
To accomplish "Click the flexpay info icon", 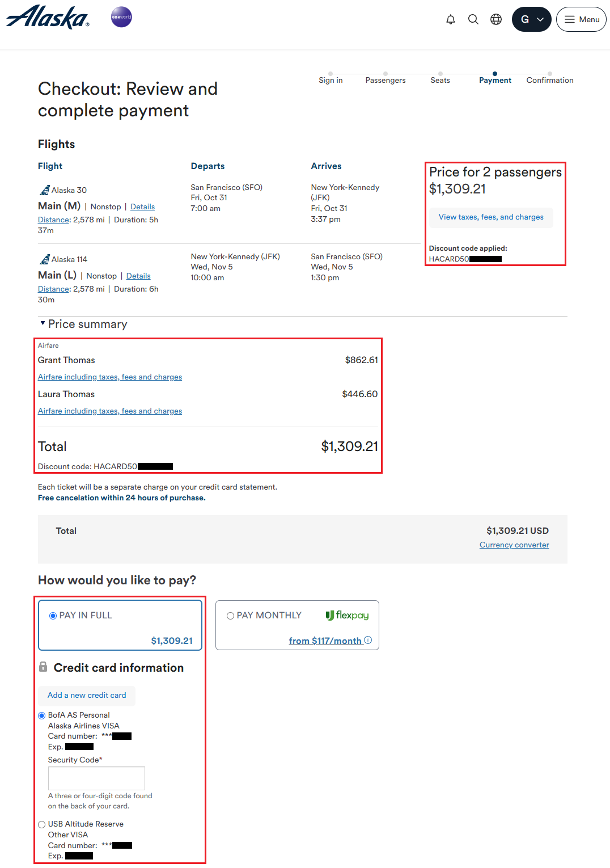I will click(x=368, y=640).
